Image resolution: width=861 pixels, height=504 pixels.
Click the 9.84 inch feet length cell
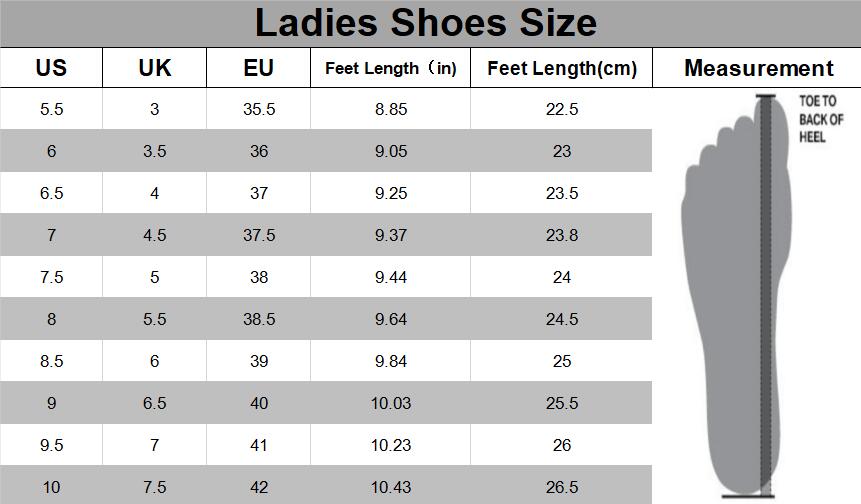coord(390,361)
